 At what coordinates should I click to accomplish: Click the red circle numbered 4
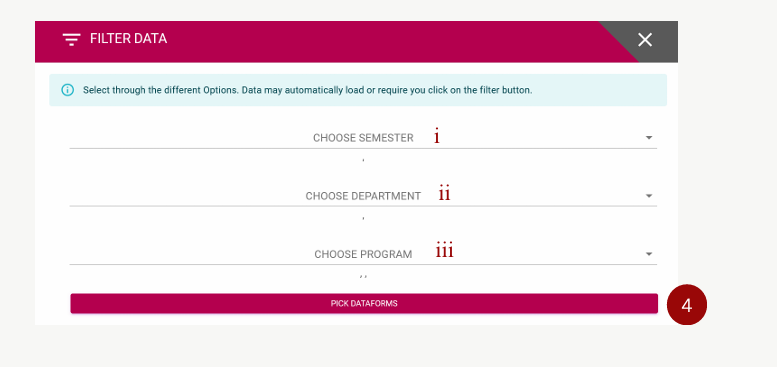click(687, 305)
